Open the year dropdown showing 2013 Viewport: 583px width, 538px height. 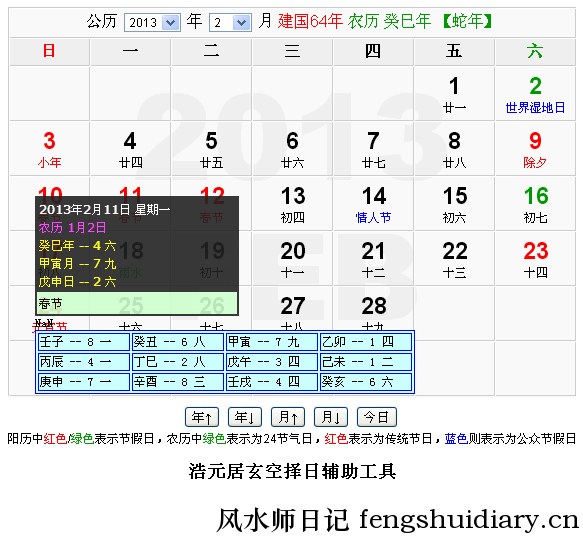point(152,23)
